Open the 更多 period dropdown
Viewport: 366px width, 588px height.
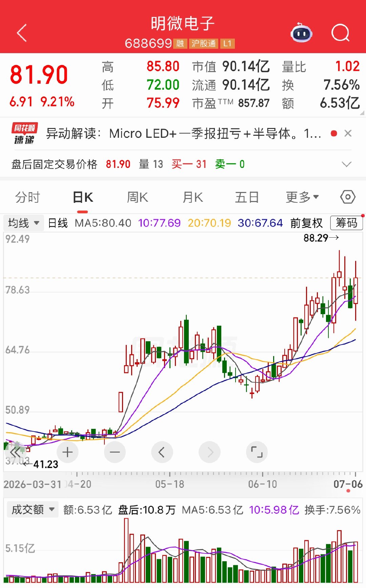click(302, 197)
